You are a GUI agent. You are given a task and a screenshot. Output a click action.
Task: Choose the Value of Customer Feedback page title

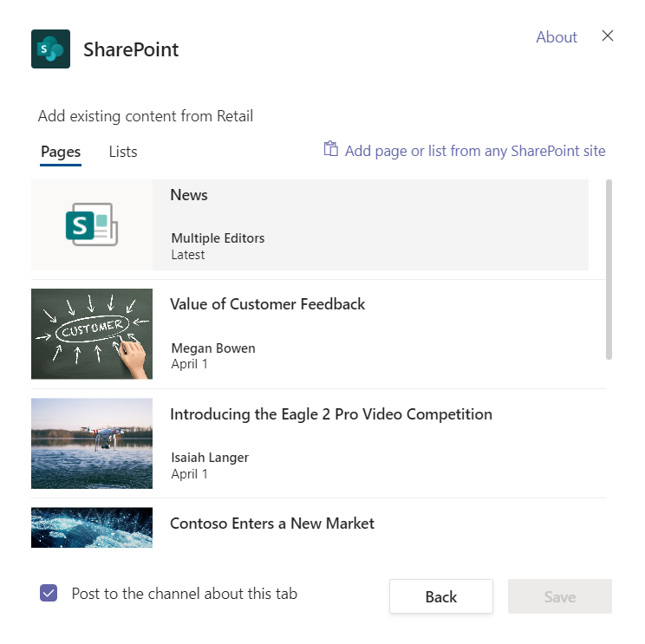(x=267, y=304)
